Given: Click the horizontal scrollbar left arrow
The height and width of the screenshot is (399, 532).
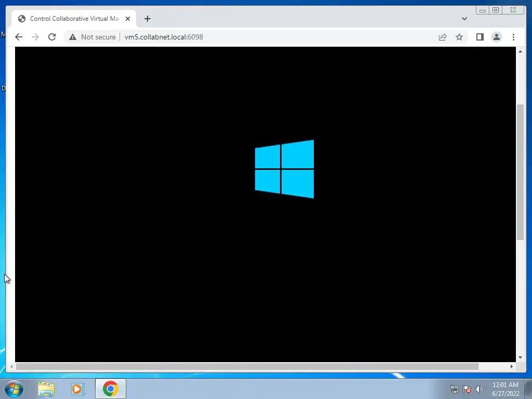Looking at the screenshot, I should [x=11, y=366].
